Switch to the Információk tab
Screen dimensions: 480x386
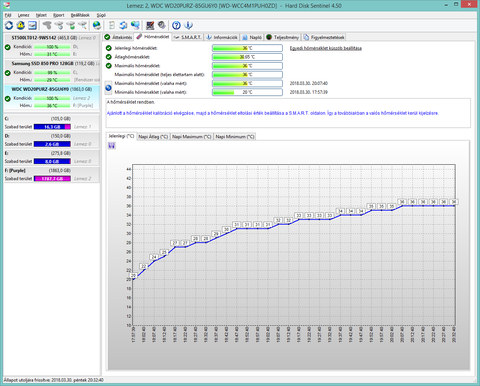coord(222,37)
